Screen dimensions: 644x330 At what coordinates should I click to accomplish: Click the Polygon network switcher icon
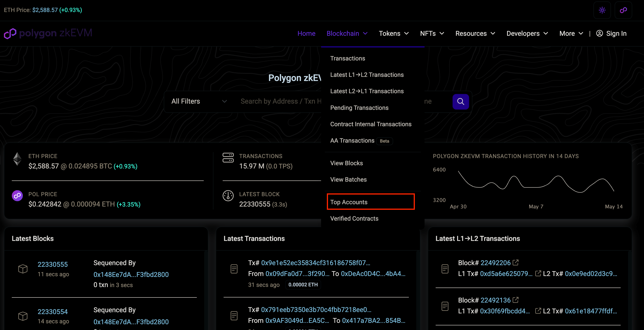623,10
